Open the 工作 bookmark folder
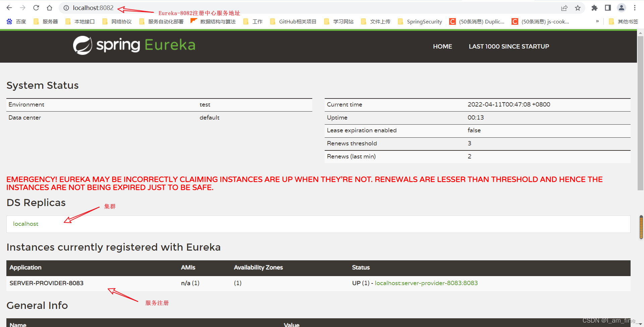The width and height of the screenshot is (644, 327). point(253,21)
